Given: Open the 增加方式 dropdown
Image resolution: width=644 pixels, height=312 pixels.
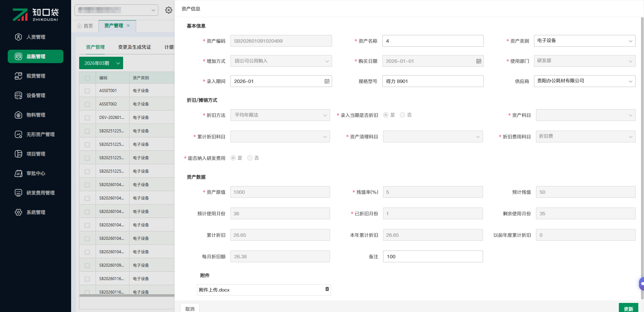Looking at the screenshot, I should tap(281, 61).
